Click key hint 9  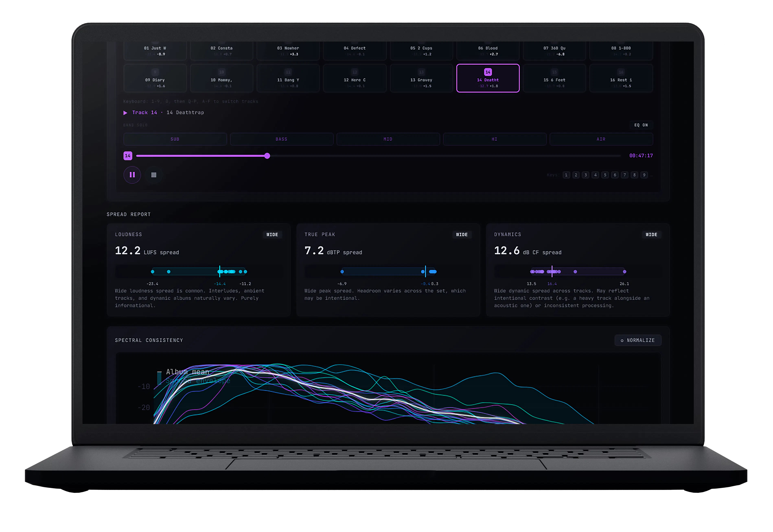point(644,175)
